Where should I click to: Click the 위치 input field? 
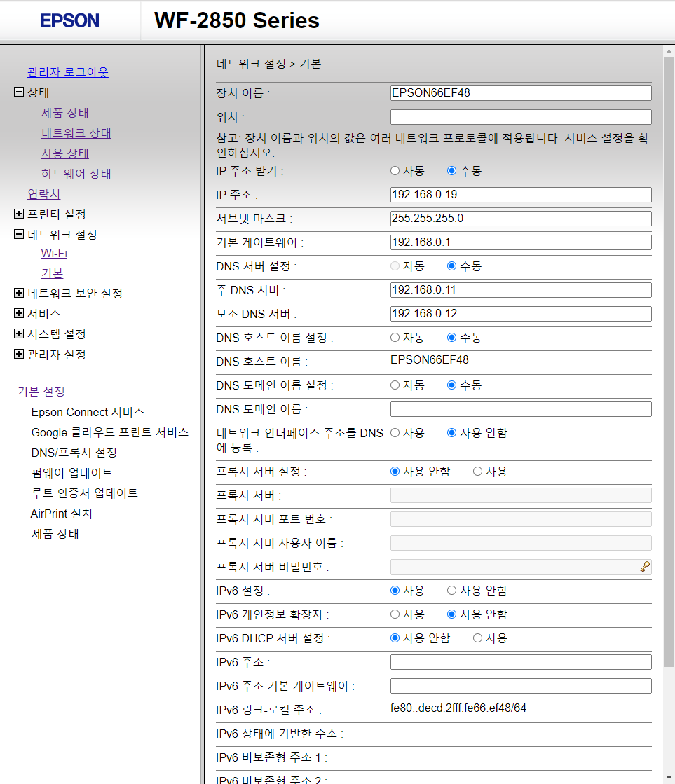[x=521, y=117]
